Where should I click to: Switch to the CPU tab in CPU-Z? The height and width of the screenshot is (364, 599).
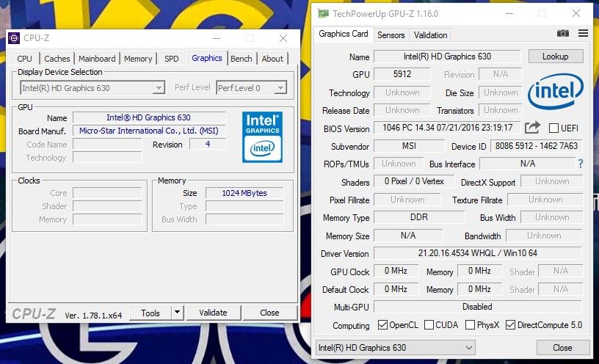[x=24, y=59]
